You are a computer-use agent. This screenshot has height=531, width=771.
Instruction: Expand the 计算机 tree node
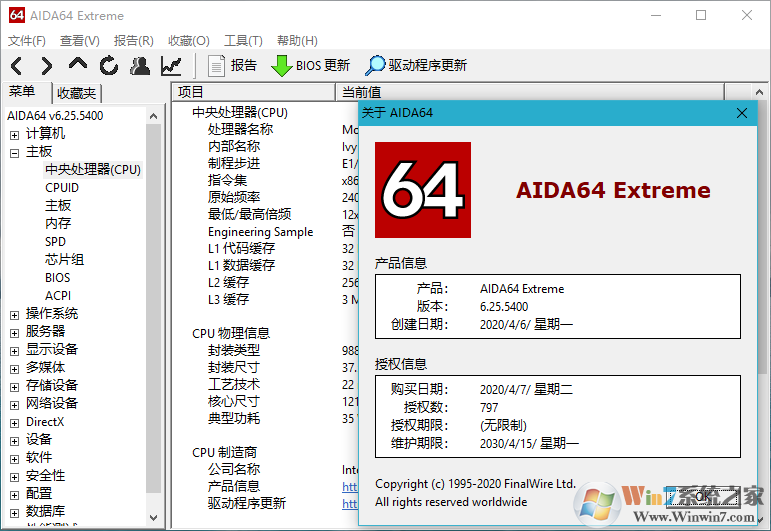(14, 134)
